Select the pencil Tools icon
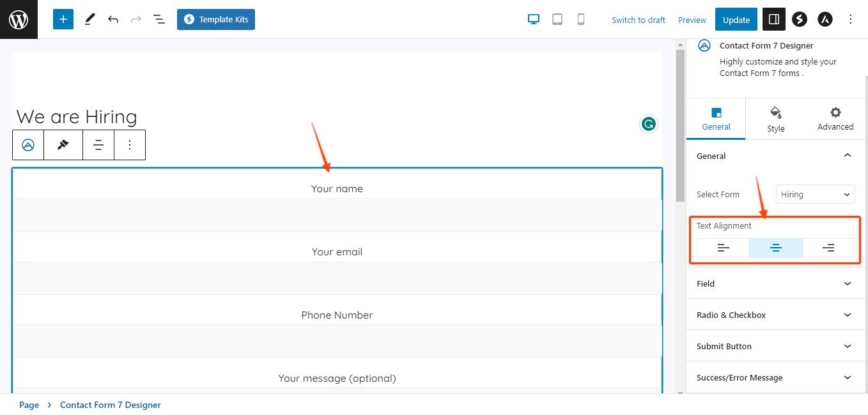Screen dimensions: 868x415 coord(89,19)
